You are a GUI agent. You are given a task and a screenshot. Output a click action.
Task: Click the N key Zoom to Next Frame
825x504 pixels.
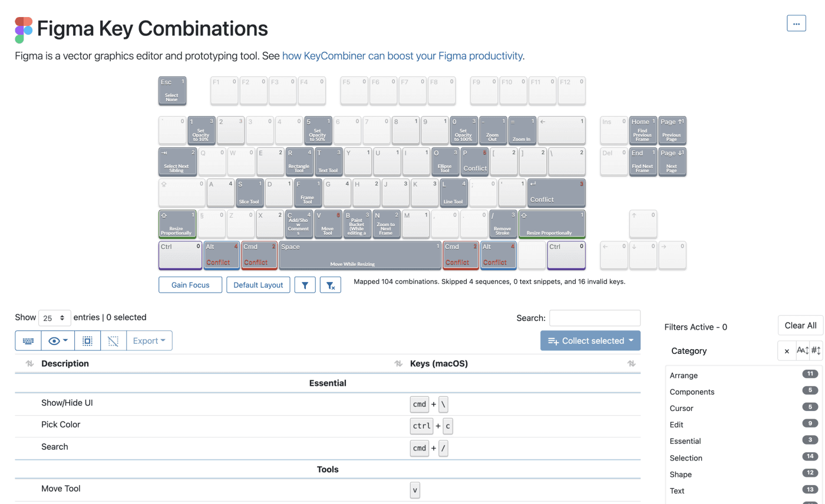point(387,224)
